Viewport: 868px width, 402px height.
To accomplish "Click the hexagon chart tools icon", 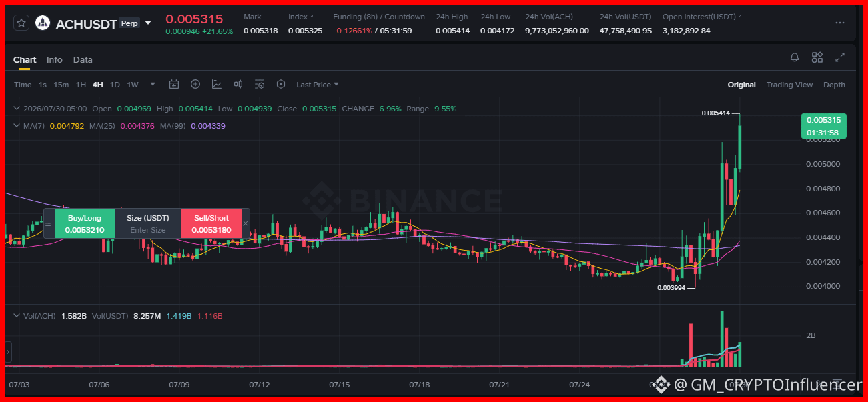I will point(281,85).
